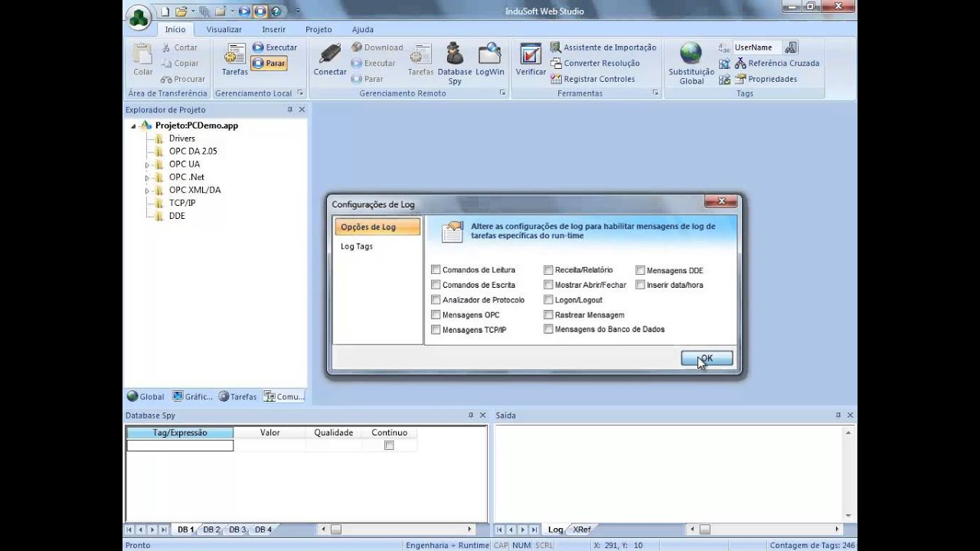Screen dimensions: 980x551
Task: Select the TCP/IP tree item
Action: [182, 203]
